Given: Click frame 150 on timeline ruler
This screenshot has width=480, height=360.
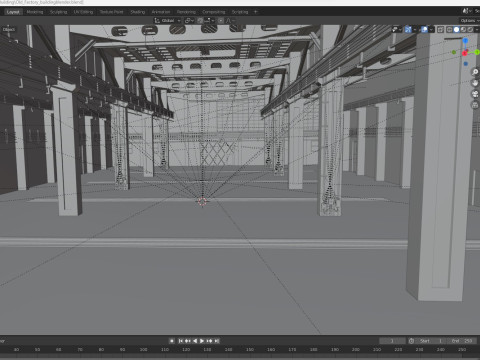Looking at the screenshot, I should click(x=250, y=349).
